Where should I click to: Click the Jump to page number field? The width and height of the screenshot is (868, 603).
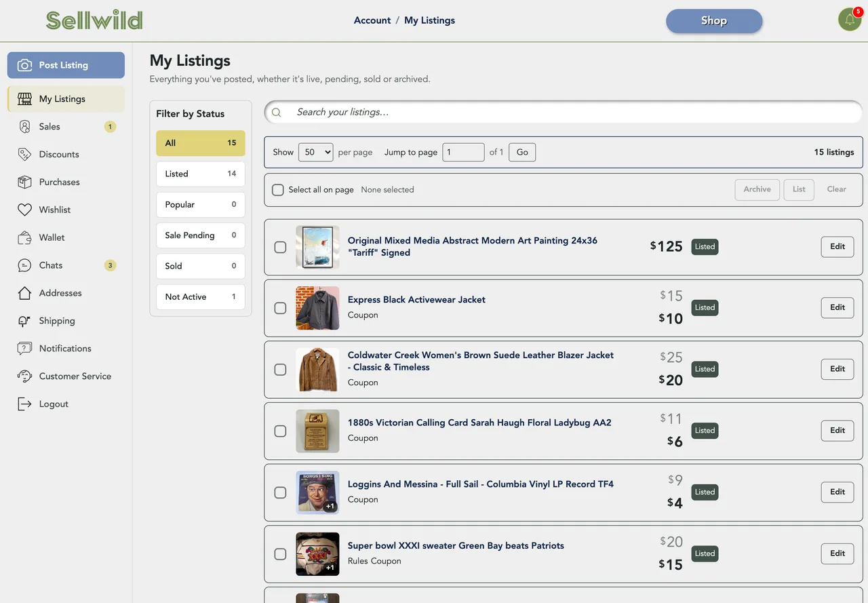pos(463,152)
